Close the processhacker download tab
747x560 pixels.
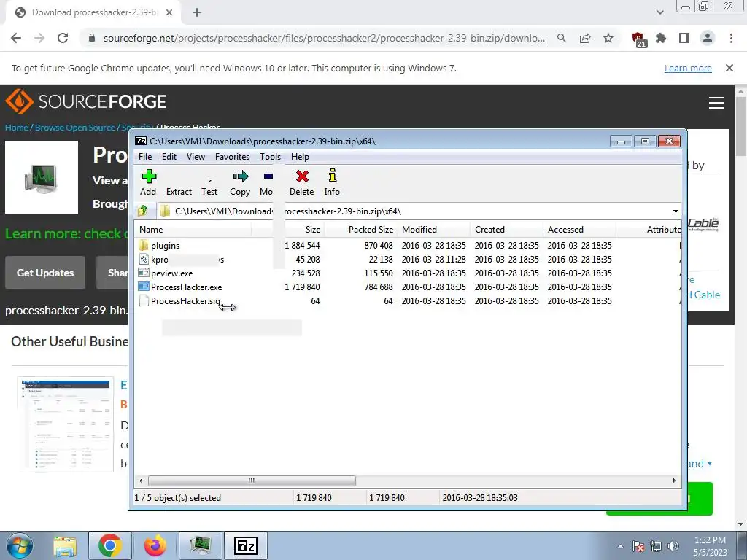click(x=169, y=13)
